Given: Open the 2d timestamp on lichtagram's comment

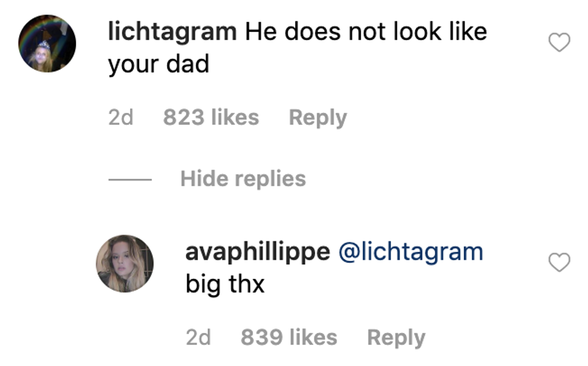Looking at the screenshot, I should [x=121, y=117].
